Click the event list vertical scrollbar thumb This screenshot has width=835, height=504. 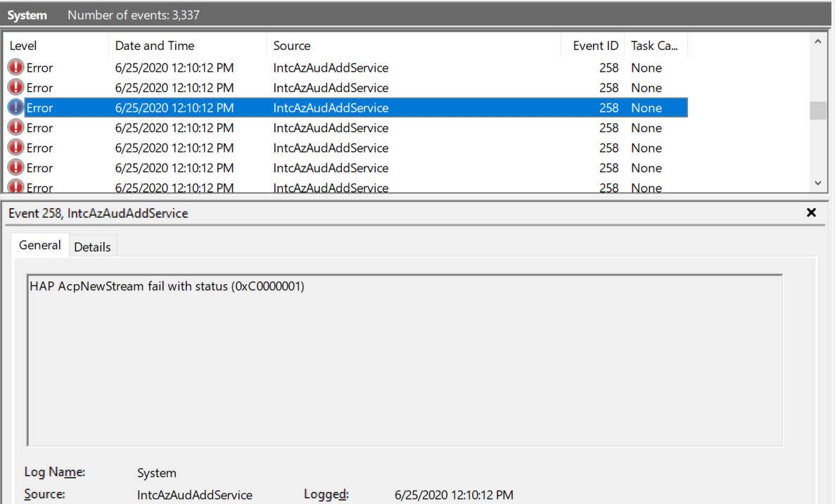(x=817, y=111)
